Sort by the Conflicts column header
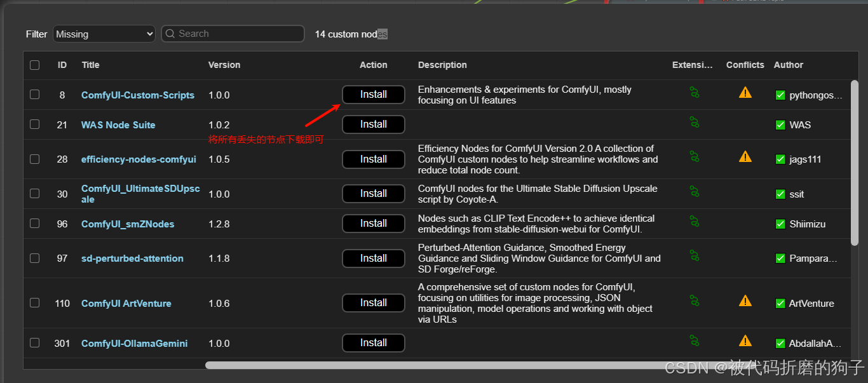The width and height of the screenshot is (868, 383). point(745,65)
